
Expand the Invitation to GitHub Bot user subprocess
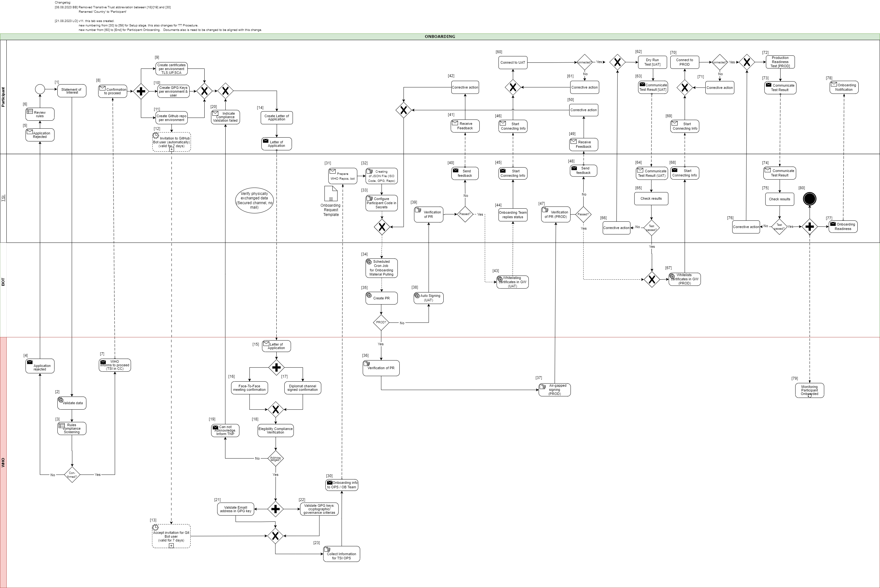click(171, 149)
